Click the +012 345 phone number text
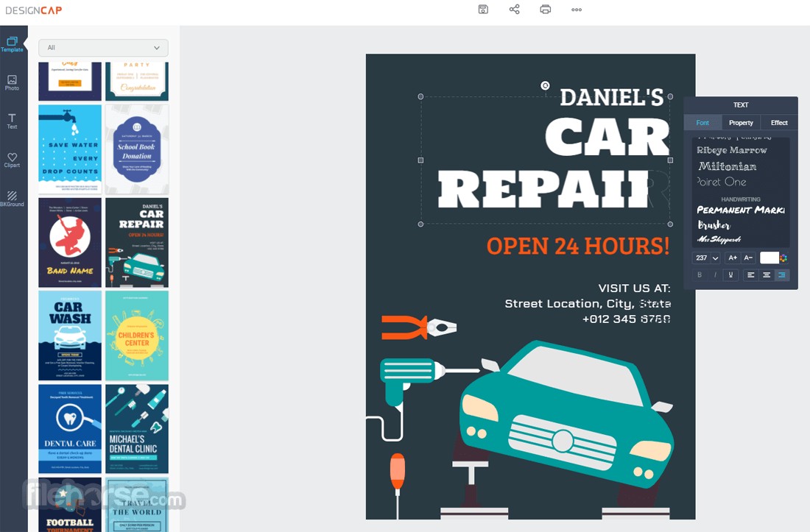810x532 pixels. click(627, 319)
